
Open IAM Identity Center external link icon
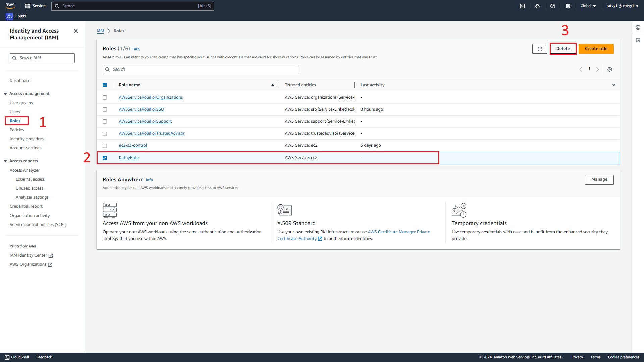click(x=51, y=256)
